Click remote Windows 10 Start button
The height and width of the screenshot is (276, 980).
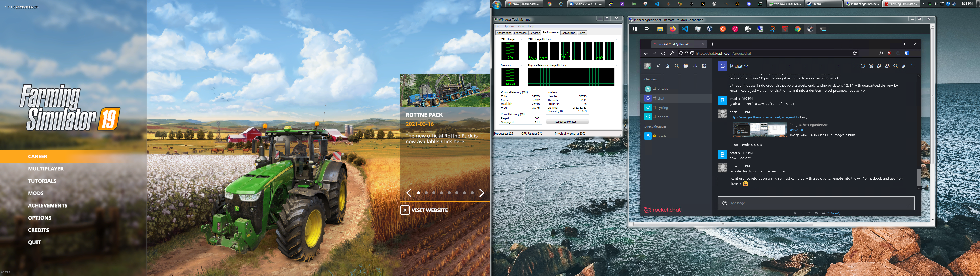pyautogui.click(x=634, y=29)
